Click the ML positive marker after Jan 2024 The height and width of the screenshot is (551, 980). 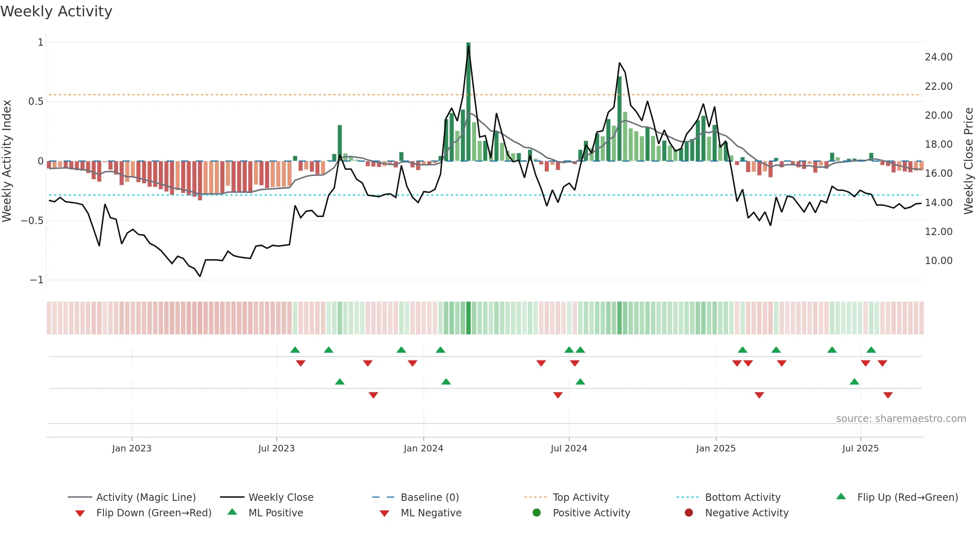pos(446,382)
